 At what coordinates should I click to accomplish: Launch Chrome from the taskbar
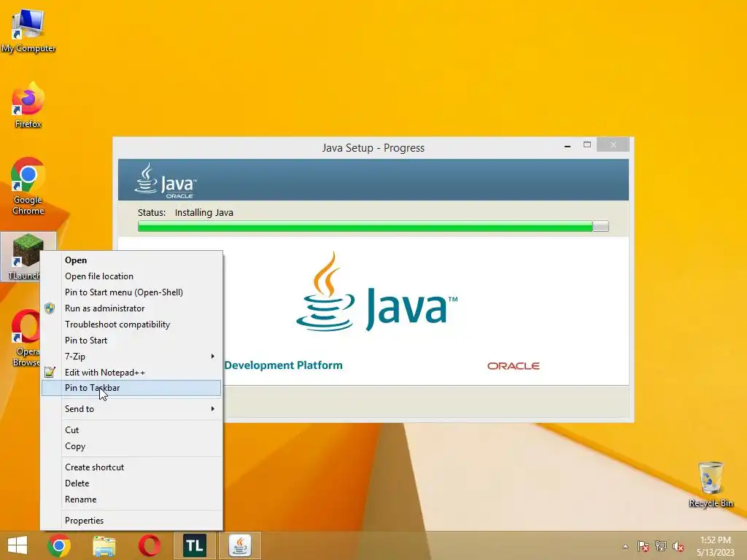(x=59, y=545)
